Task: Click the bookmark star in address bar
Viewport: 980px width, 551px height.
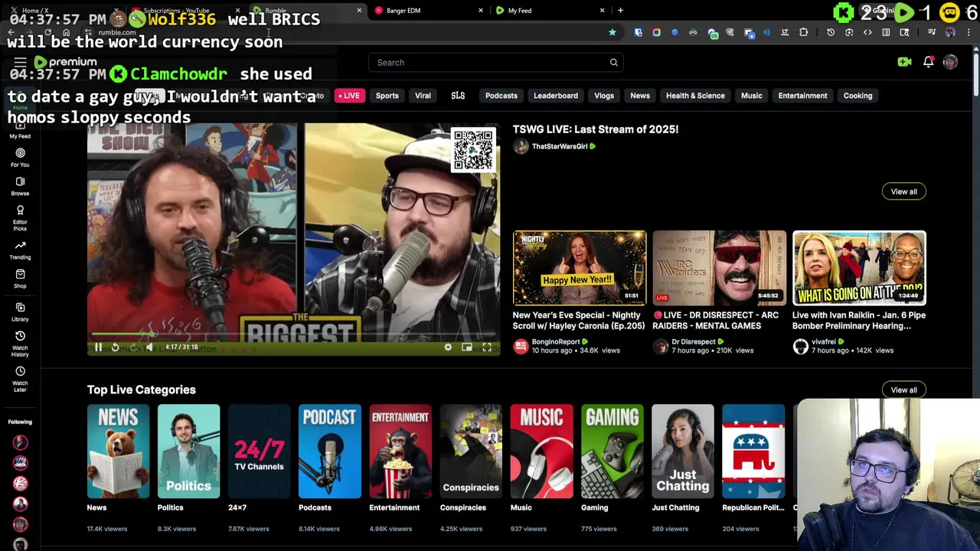Action: pyautogui.click(x=612, y=32)
